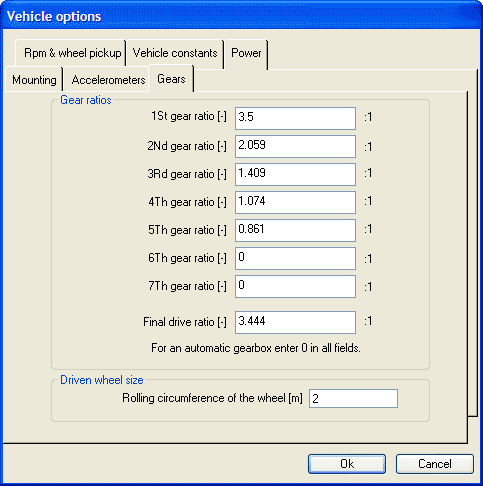Dismiss the dialog using Cancel
The height and width of the screenshot is (486, 483).
pyautogui.click(x=435, y=464)
